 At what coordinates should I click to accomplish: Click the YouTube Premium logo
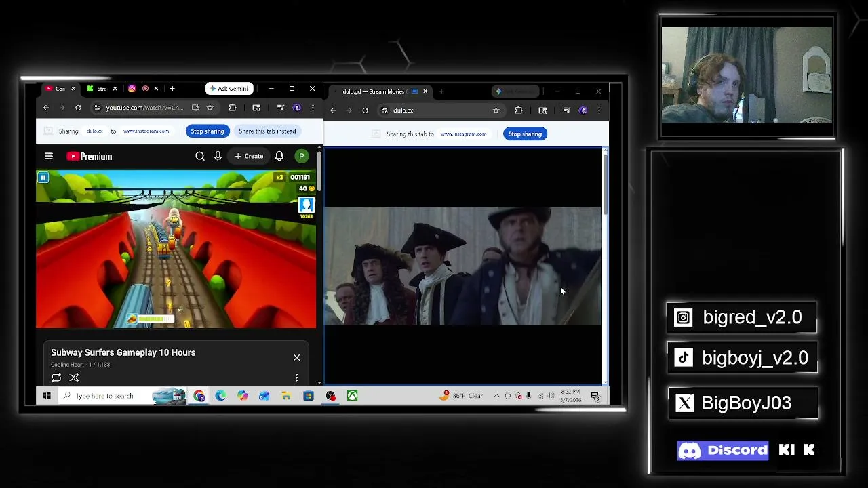[x=90, y=157]
